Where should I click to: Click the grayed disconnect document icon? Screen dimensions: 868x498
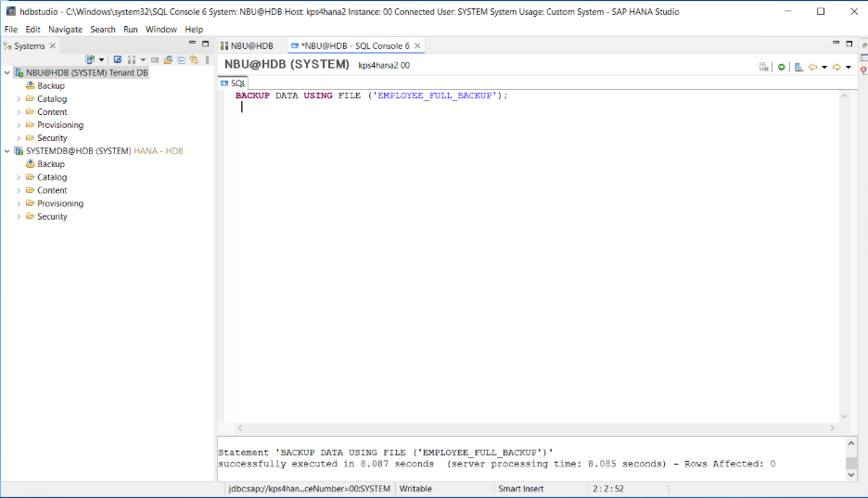tap(764, 67)
